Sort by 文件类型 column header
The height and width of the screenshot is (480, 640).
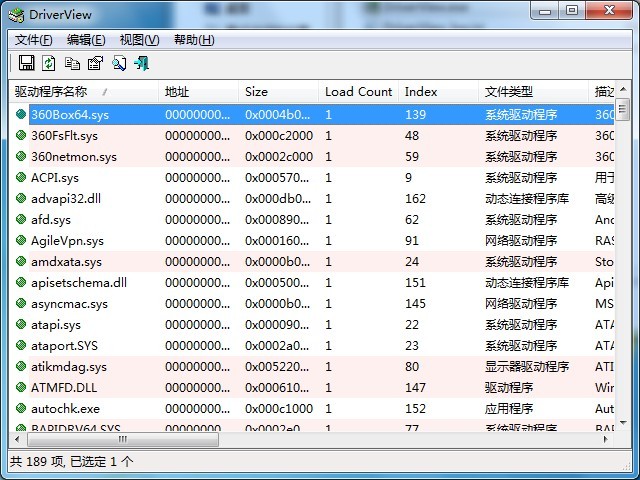pyautogui.click(x=509, y=92)
